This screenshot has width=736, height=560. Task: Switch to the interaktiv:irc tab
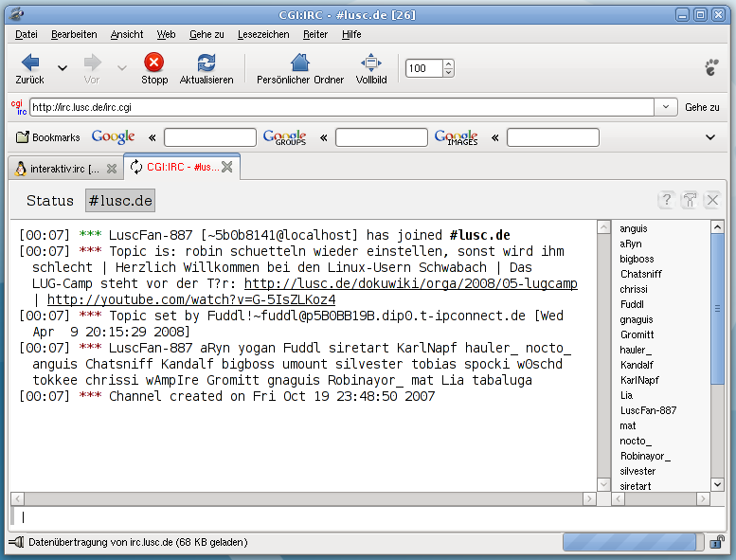tap(57, 169)
